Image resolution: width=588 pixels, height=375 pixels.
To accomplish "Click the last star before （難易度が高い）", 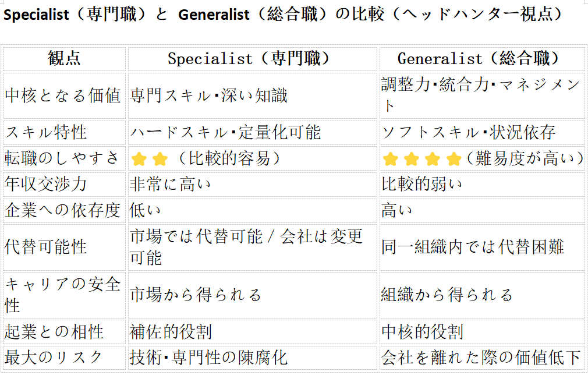I will 454,158.
